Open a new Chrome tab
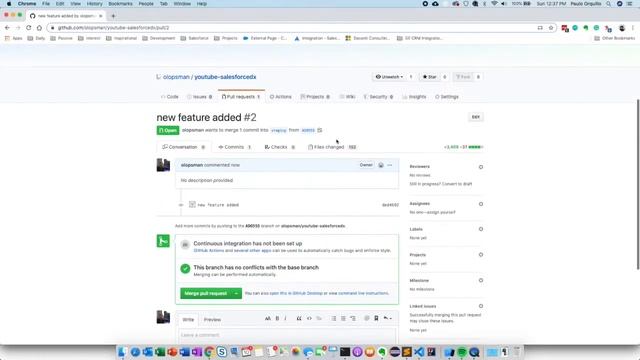The image size is (640, 360). pos(113,16)
